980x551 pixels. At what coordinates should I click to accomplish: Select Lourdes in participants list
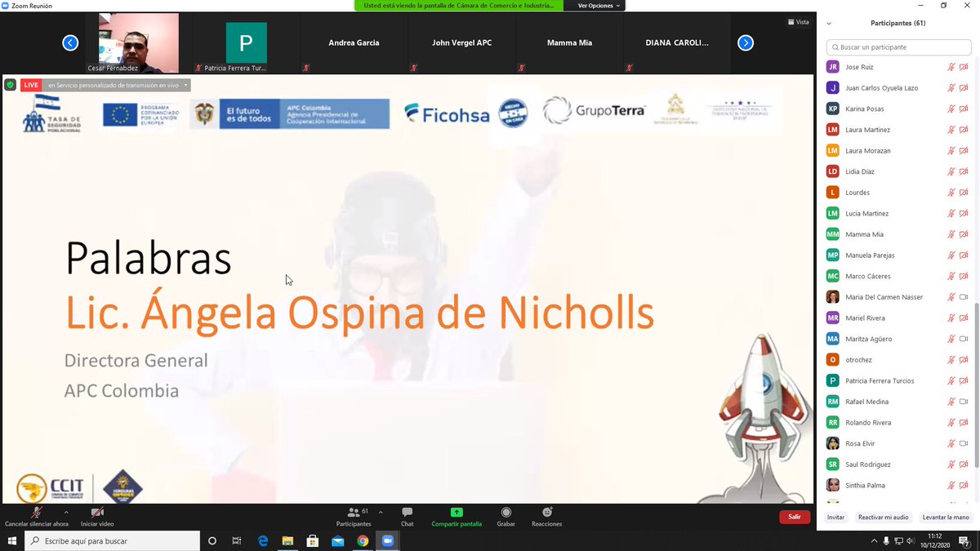pos(898,193)
